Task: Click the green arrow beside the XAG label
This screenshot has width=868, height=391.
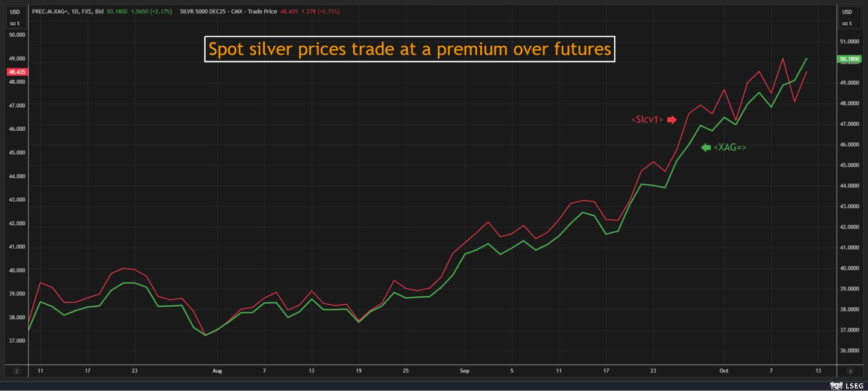Action: point(706,147)
